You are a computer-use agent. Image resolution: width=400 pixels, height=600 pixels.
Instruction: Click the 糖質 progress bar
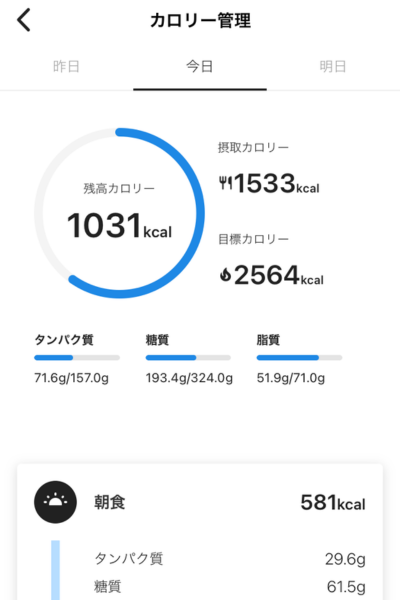[188, 358]
